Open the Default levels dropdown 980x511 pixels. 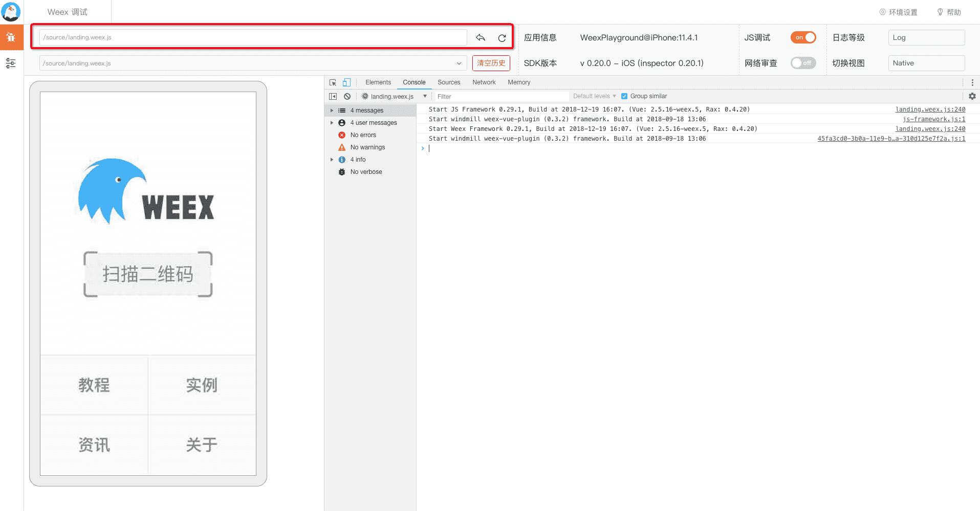tap(594, 96)
